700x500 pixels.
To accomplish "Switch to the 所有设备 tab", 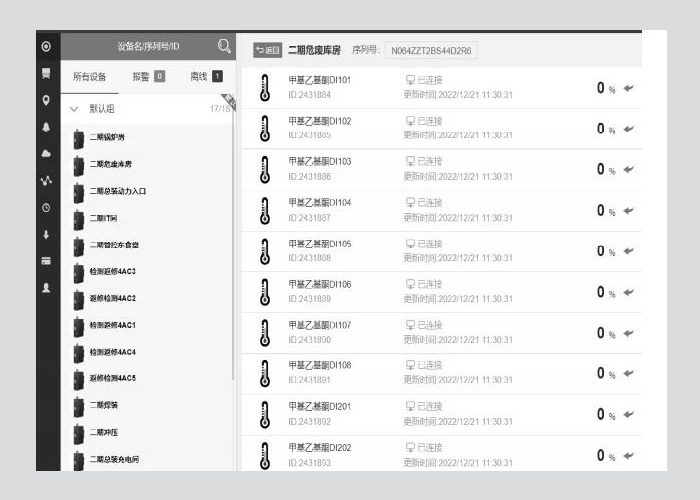I will coord(90,76).
